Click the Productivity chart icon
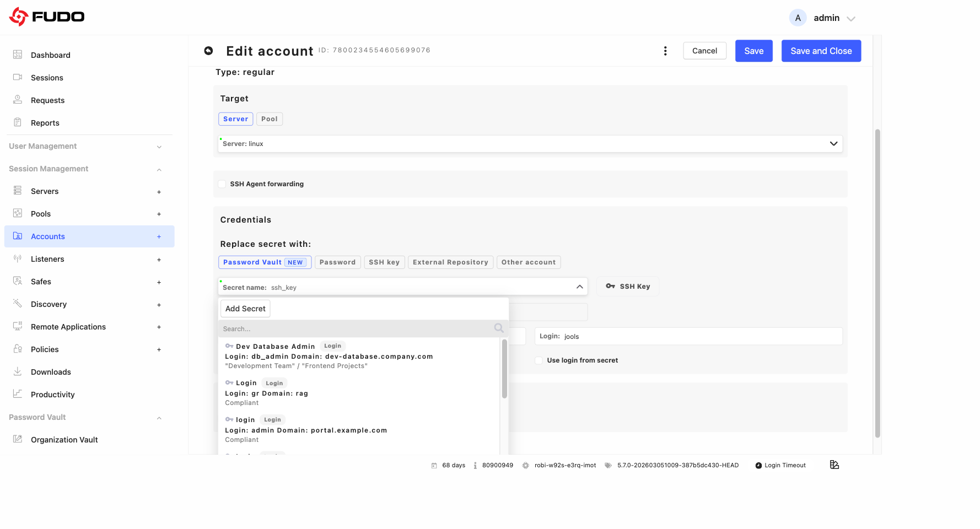Image resolution: width=980 pixels, height=529 pixels. click(18, 394)
